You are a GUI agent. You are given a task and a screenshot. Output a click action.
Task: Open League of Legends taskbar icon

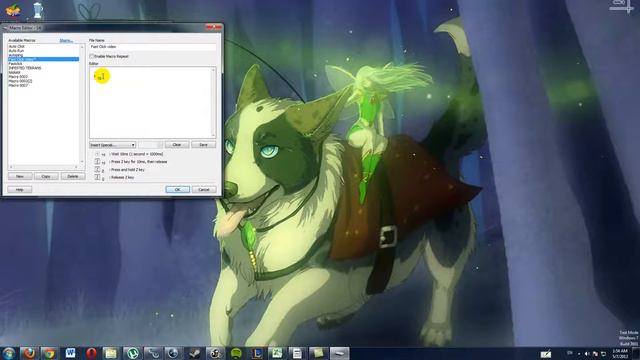257,353
